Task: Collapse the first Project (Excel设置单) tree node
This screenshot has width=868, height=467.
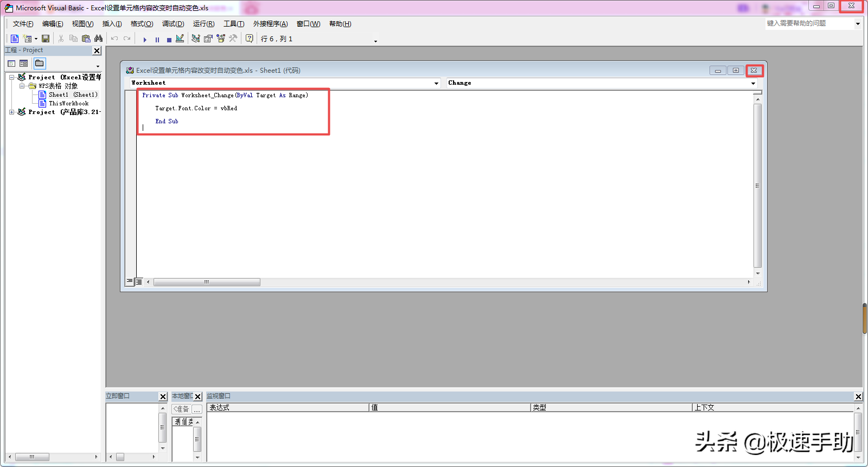Action: click(x=11, y=77)
